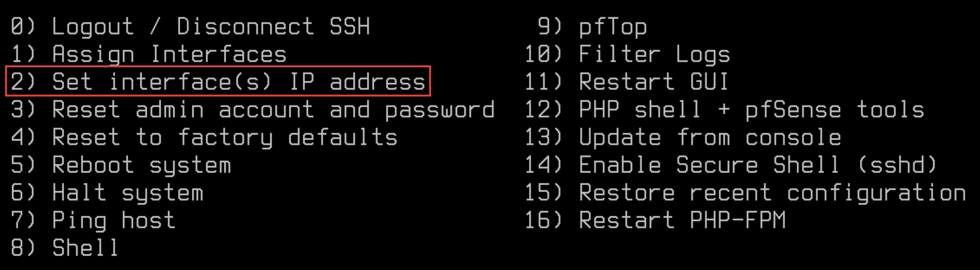Select the Halt system entry
This screenshot has width=980, height=270.
127,193
